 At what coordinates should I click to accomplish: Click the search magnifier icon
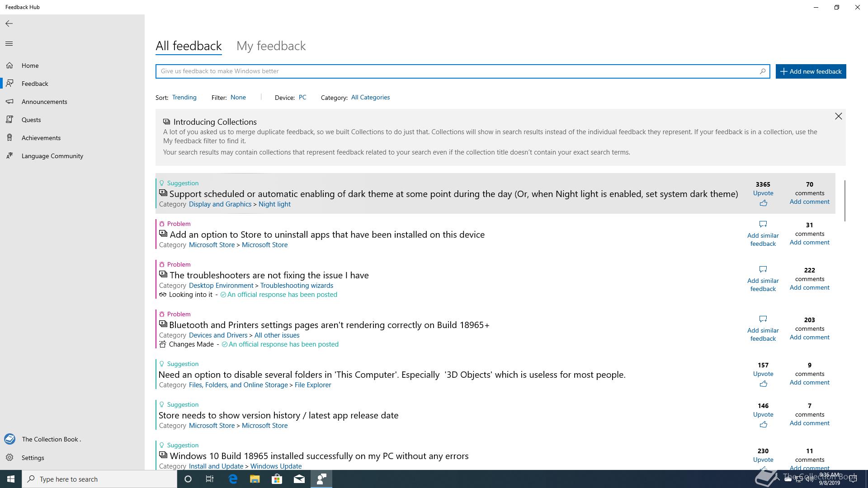coord(762,71)
